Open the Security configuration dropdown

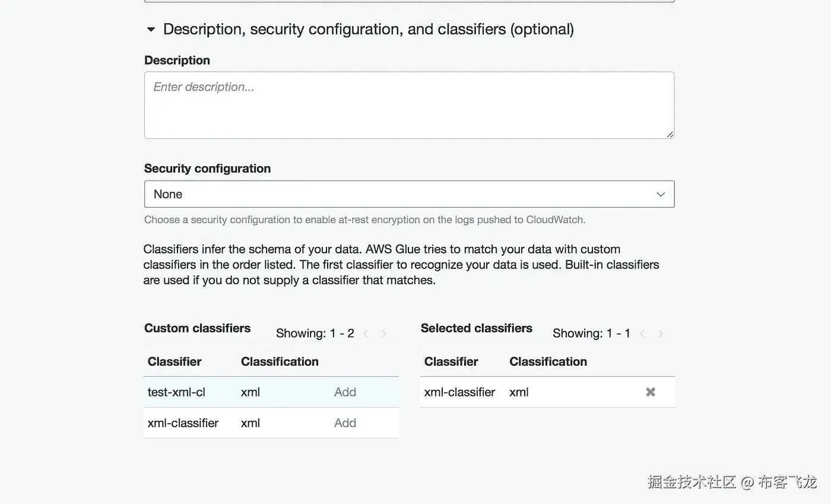tap(409, 194)
